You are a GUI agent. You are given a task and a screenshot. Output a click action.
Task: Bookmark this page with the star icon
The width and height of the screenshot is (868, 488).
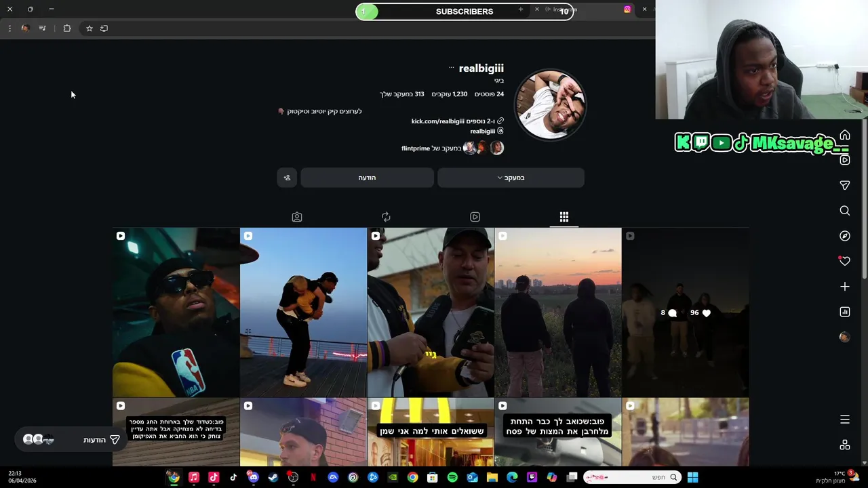[89, 28]
